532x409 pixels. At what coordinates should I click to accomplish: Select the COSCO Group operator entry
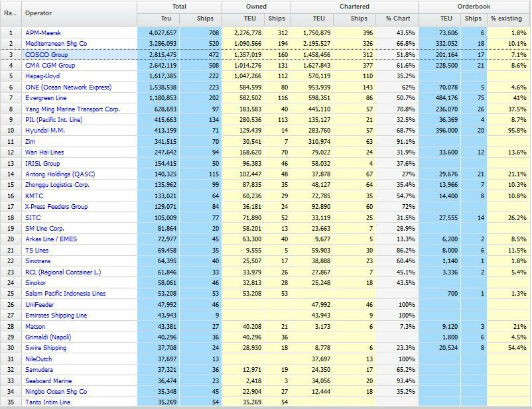pos(48,54)
